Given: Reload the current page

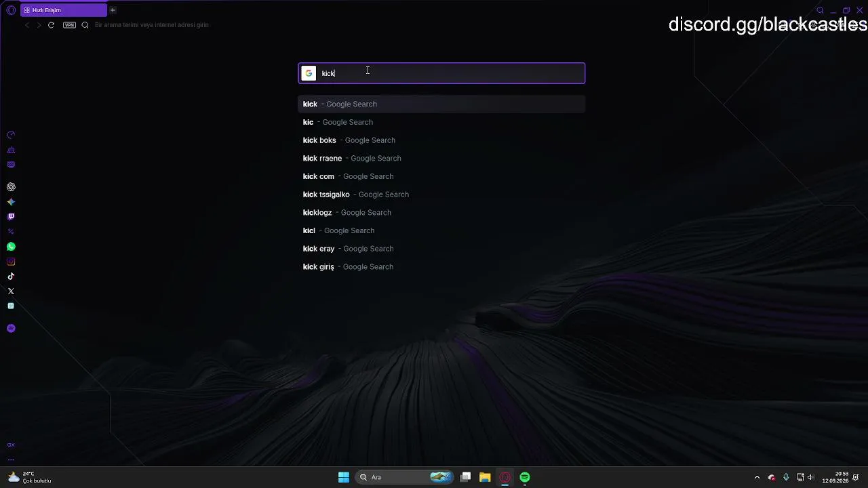Looking at the screenshot, I should click(x=51, y=25).
